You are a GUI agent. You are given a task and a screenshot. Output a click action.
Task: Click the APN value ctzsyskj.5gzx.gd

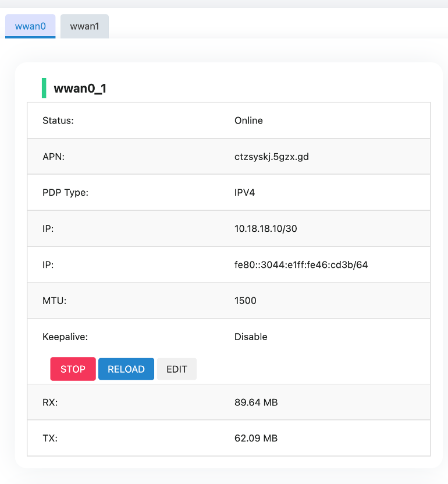tap(271, 157)
